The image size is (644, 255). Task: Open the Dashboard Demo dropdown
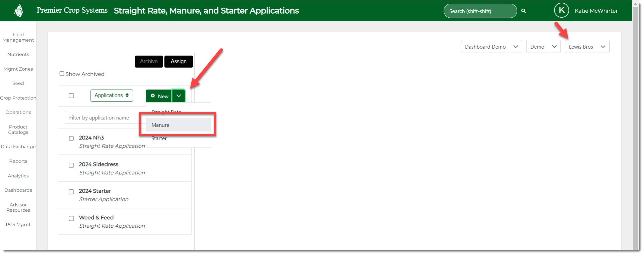pyautogui.click(x=491, y=47)
